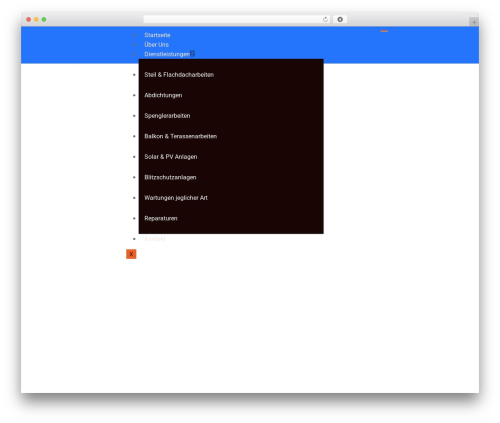Click the green maximize window button

tap(44, 20)
